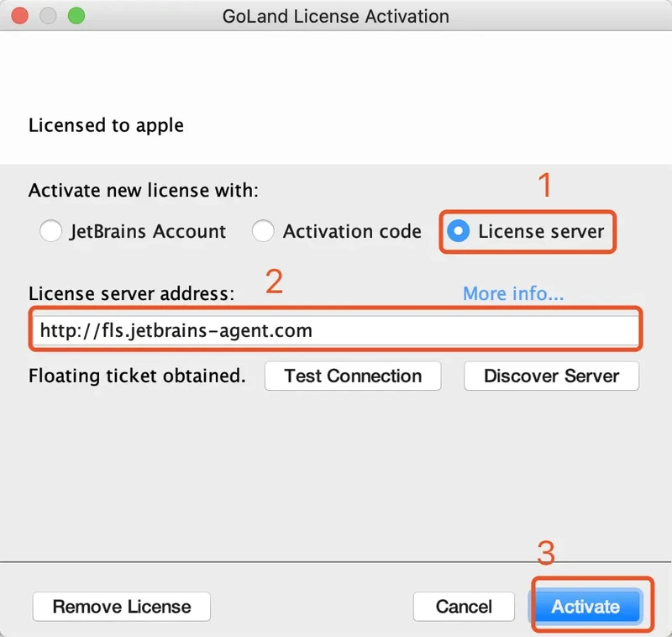
Task: Select the License server radio button
Action: click(x=459, y=231)
